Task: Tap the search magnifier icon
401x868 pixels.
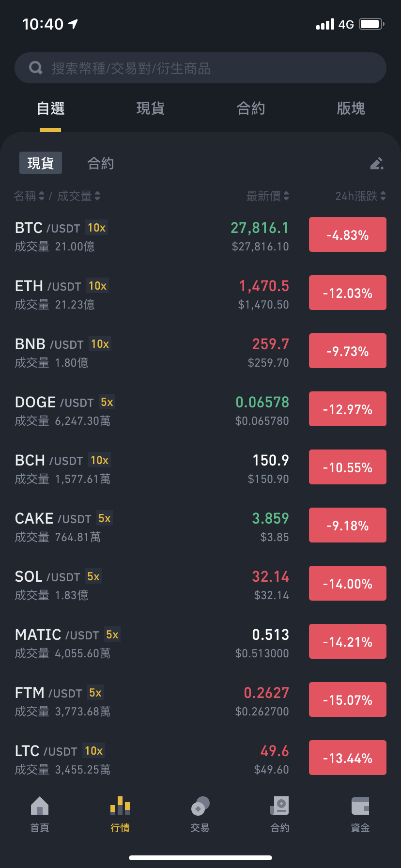Action: click(x=36, y=68)
